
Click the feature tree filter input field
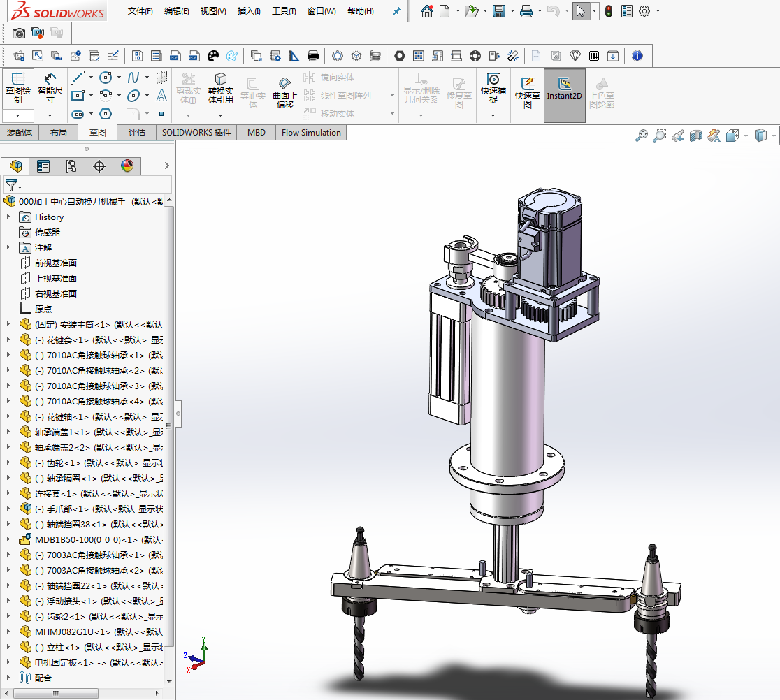click(94, 185)
